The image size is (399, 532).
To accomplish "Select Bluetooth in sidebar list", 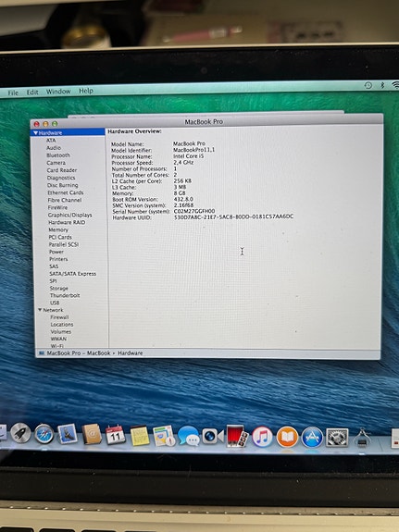I will click(58, 155).
